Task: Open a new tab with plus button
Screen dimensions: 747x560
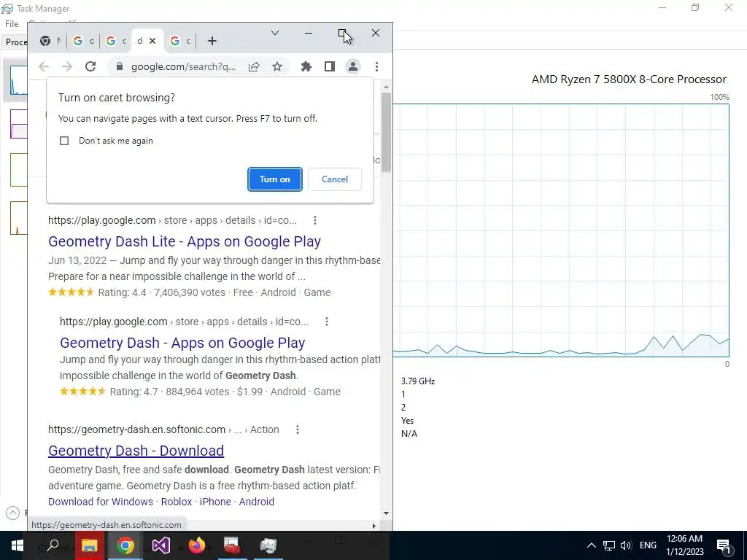Action: tap(212, 42)
